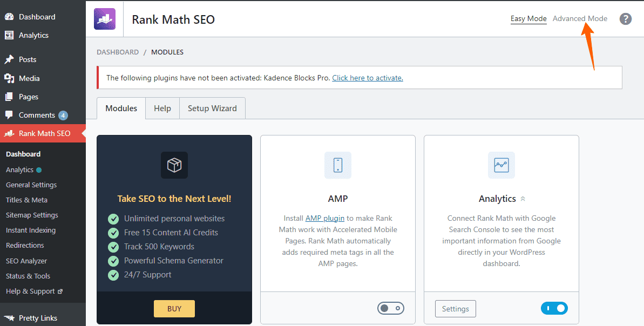The height and width of the screenshot is (326, 644).
Task: Open the Setup Wizard tab
Action: pos(212,108)
